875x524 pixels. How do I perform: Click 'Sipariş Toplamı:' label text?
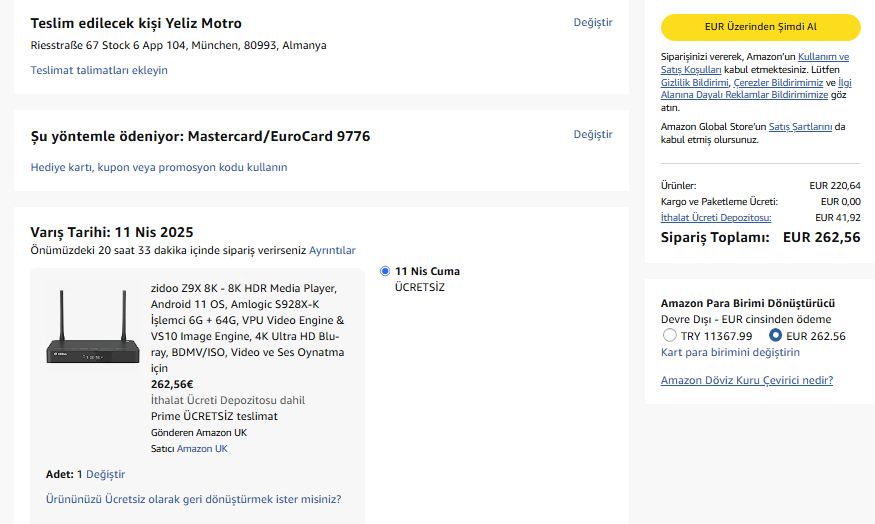tap(715, 237)
